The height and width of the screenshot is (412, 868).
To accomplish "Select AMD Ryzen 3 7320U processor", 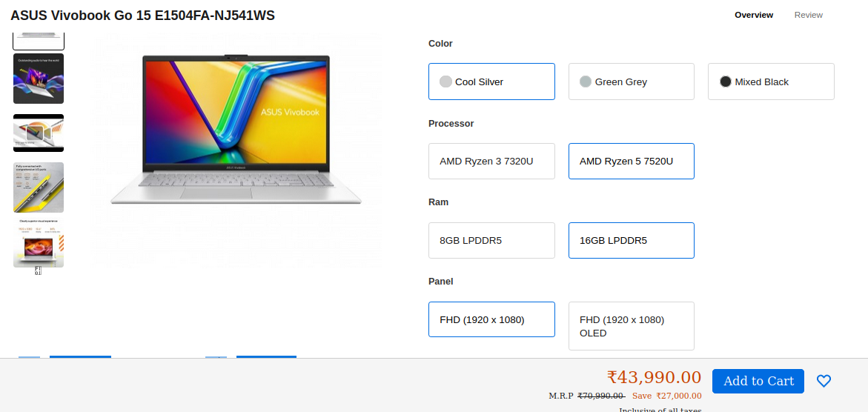I will 491,161.
